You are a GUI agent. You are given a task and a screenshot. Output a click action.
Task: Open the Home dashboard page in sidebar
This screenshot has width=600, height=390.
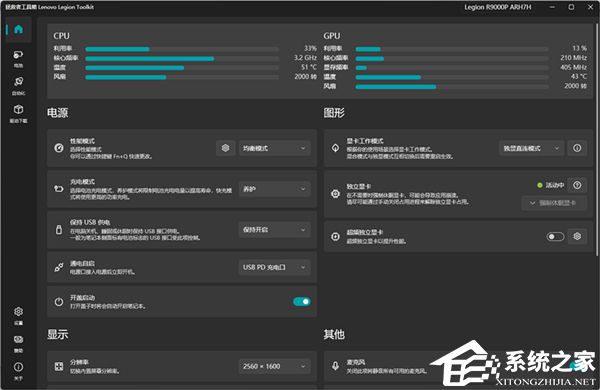[x=18, y=29]
